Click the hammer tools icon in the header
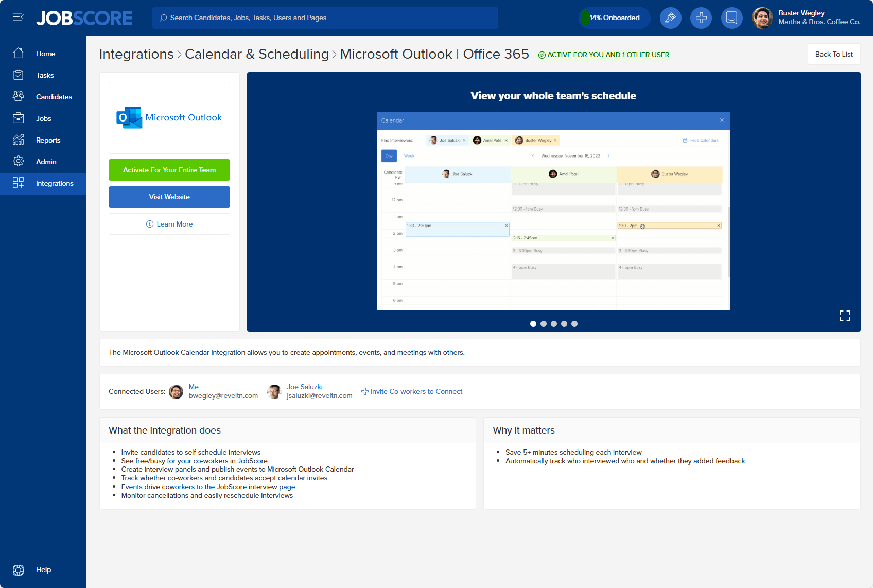The height and width of the screenshot is (588, 873). point(670,18)
